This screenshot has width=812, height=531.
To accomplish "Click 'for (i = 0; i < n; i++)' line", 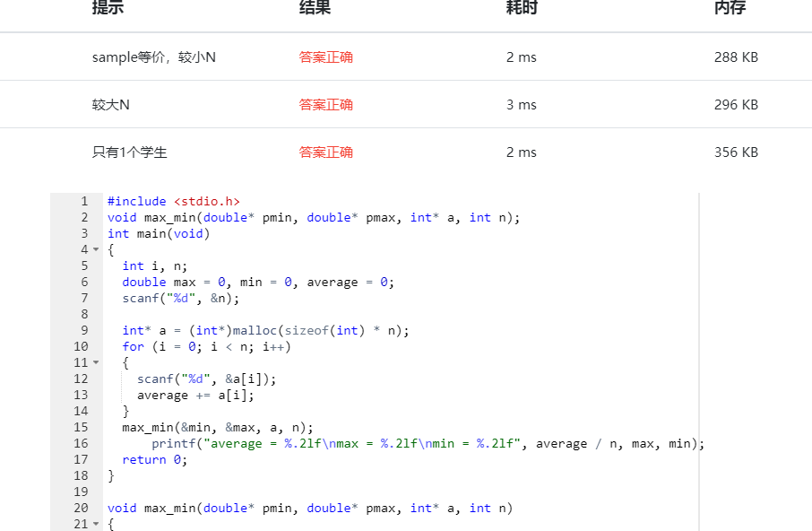I will pyautogui.click(x=207, y=346).
